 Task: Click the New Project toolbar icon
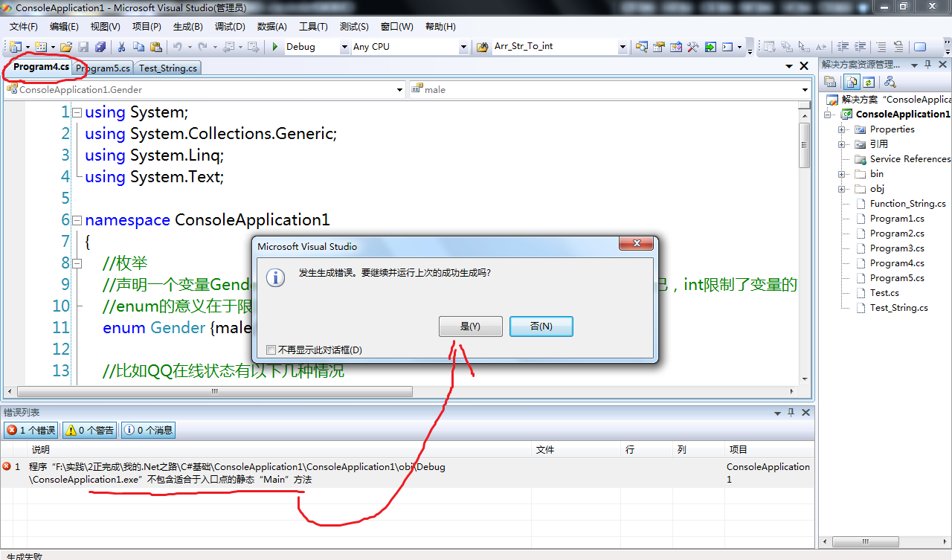click(16, 47)
